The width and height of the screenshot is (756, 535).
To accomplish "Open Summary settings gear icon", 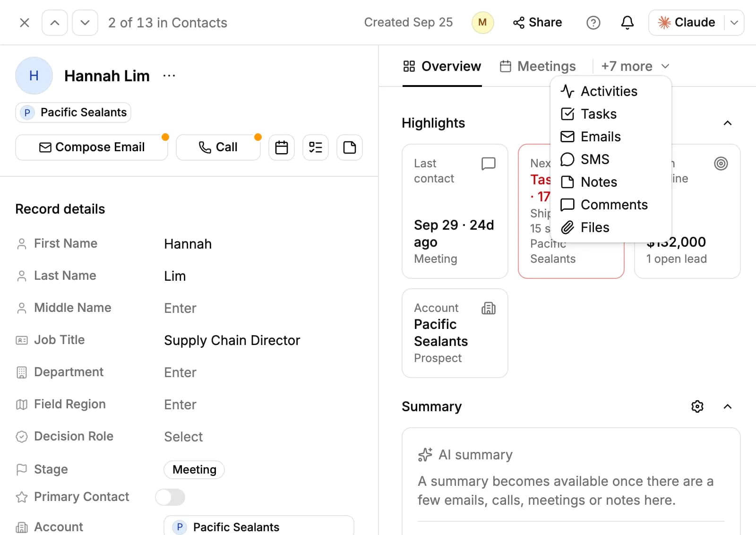I will point(697,406).
